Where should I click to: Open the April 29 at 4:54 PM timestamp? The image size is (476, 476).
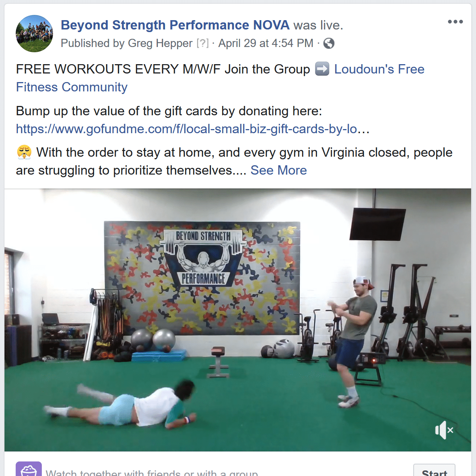pyautogui.click(x=266, y=43)
